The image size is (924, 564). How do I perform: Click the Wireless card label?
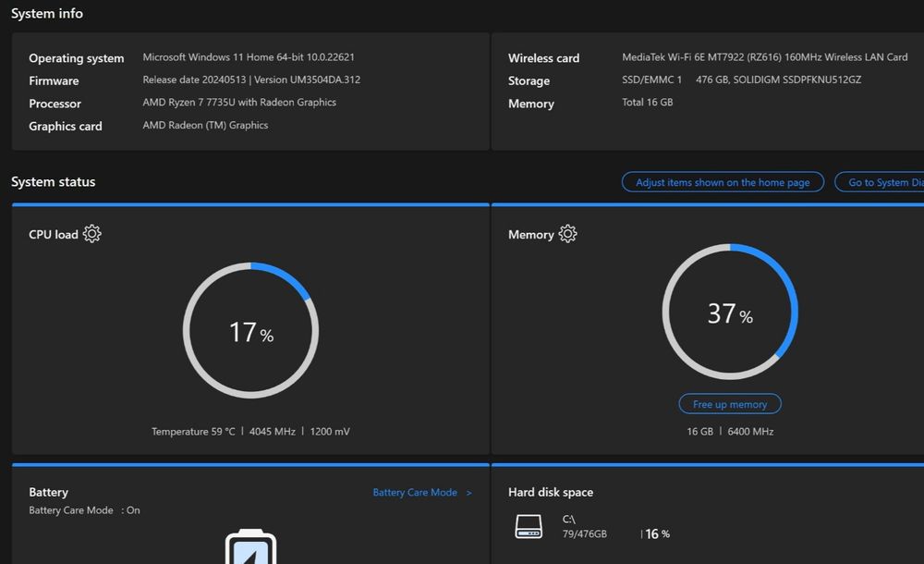[543, 58]
